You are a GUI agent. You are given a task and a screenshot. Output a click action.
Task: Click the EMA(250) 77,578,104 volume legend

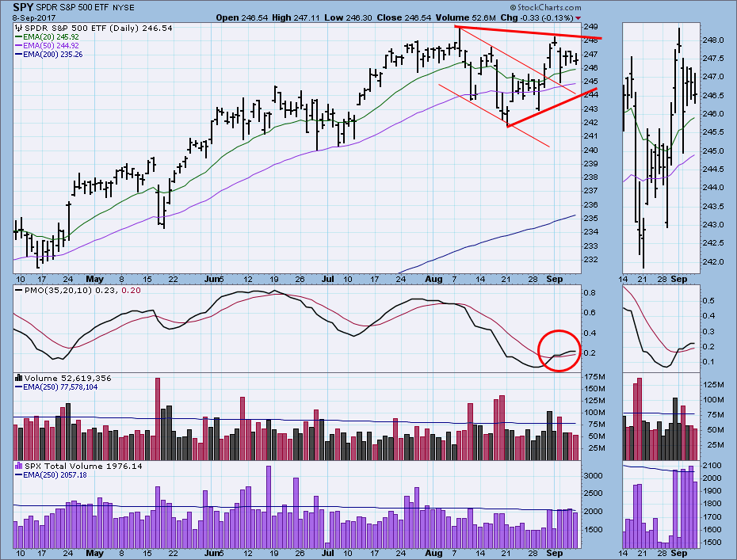coord(56,387)
